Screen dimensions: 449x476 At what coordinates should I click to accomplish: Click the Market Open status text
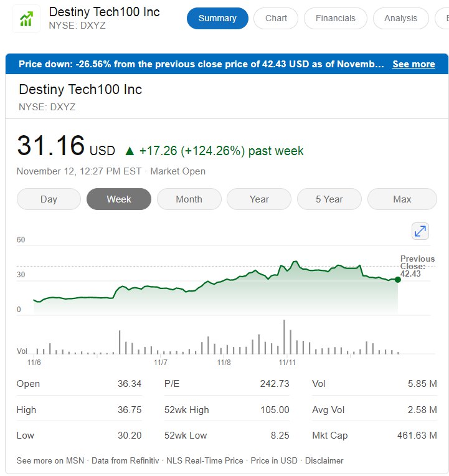point(177,171)
